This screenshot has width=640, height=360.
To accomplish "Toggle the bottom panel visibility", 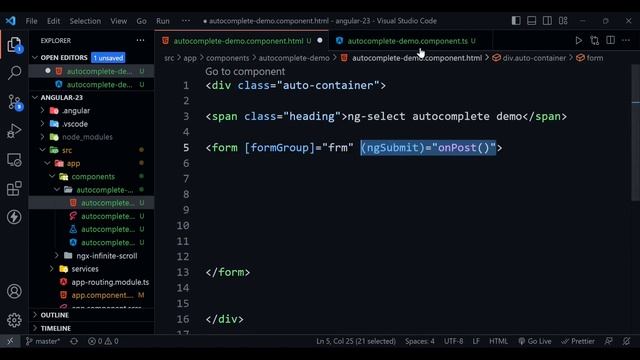I will pos(531,20).
